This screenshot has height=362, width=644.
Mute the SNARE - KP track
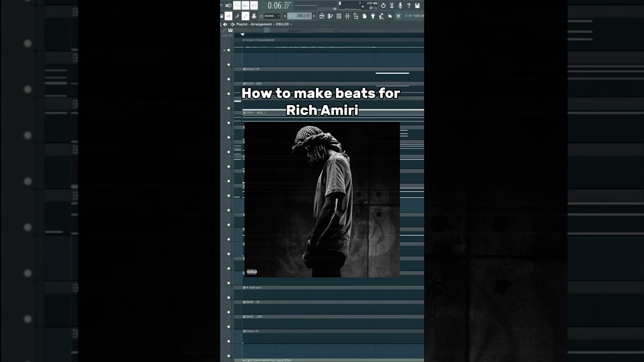pos(228,312)
